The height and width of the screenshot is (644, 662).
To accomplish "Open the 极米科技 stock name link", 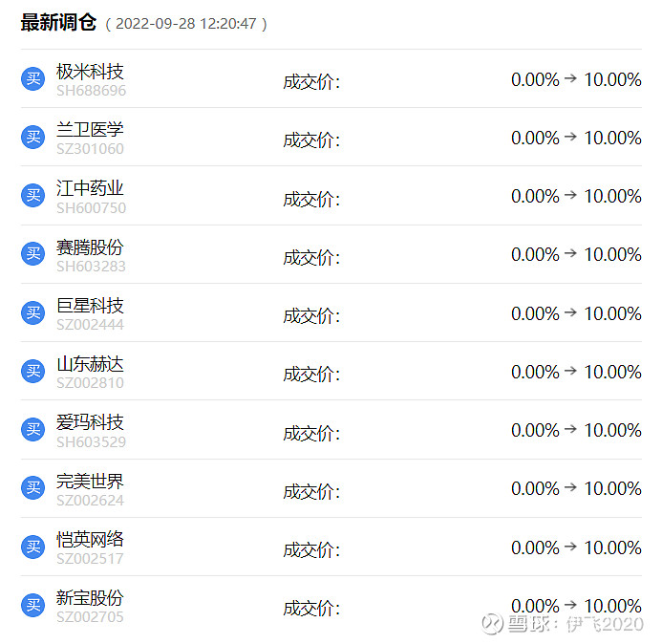I will pyautogui.click(x=90, y=72).
